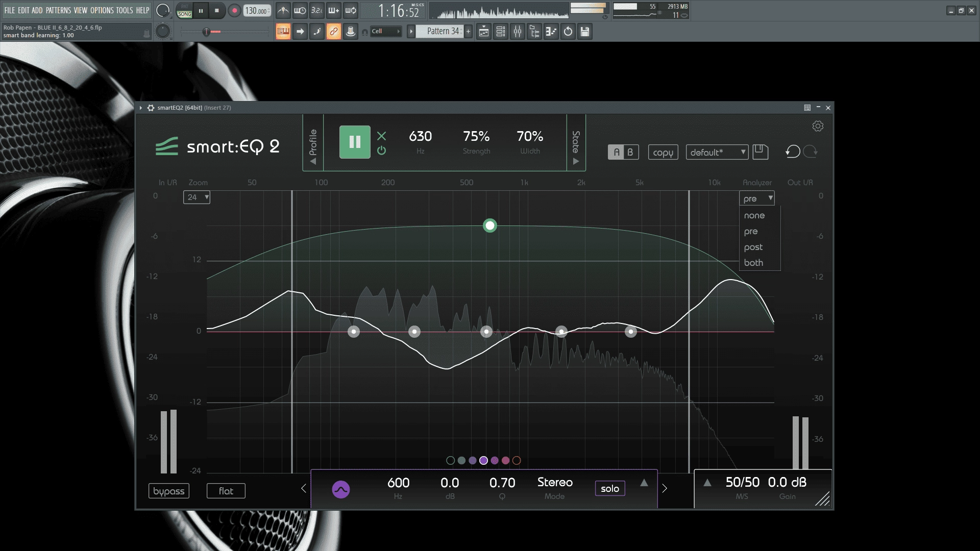Open the Playlist view icon

pos(484,32)
